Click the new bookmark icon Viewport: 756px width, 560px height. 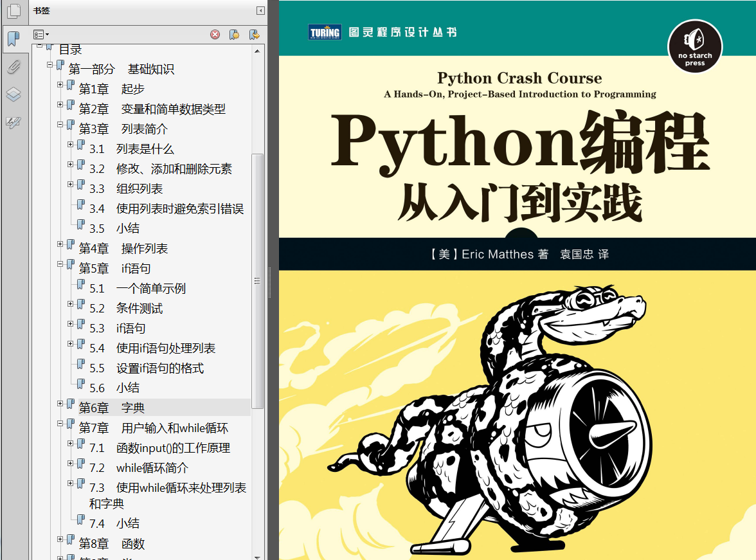coord(234,34)
